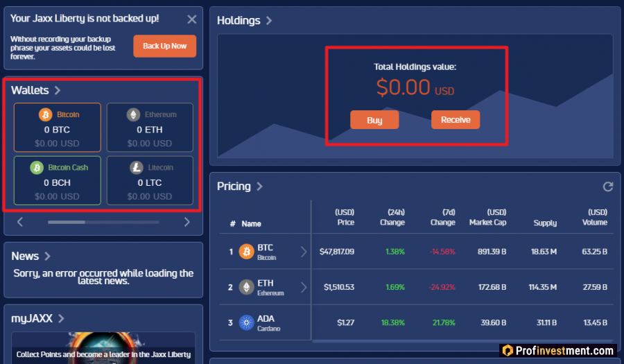Expand the News section chevron
This screenshot has width=624, height=364.
(x=47, y=257)
